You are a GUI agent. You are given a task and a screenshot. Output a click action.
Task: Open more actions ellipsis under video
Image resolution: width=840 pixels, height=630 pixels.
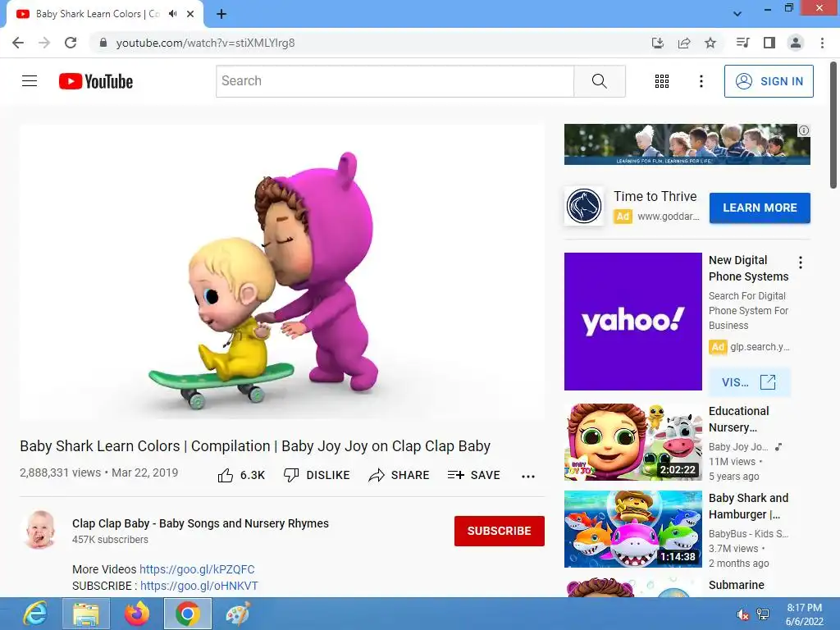click(x=528, y=477)
